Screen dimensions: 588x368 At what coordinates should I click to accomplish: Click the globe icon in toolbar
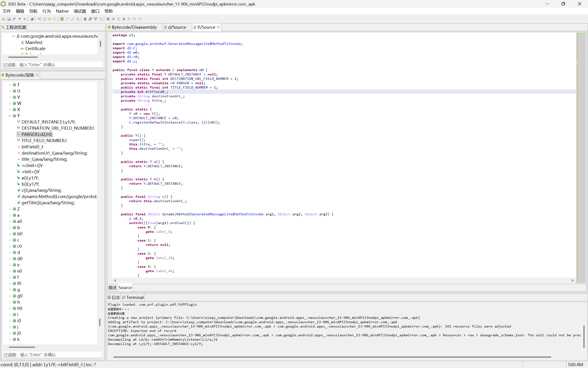click(32, 19)
